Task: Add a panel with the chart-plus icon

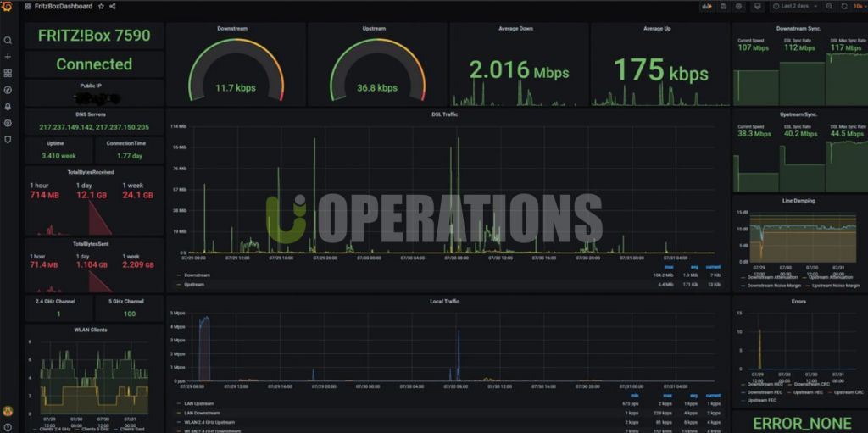Action: [x=707, y=7]
